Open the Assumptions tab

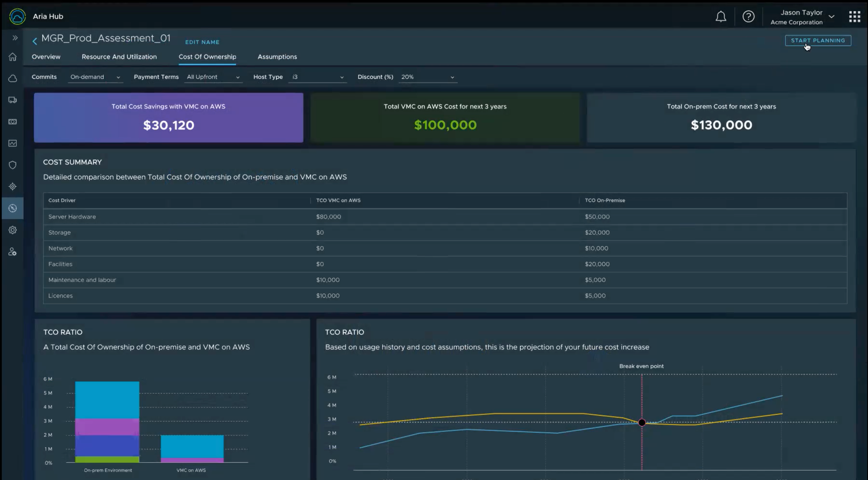pos(277,57)
